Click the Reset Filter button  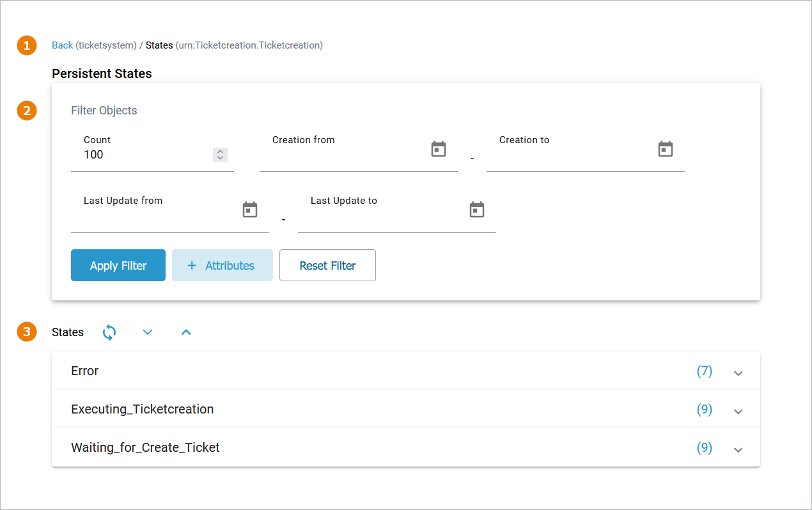click(x=327, y=266)
